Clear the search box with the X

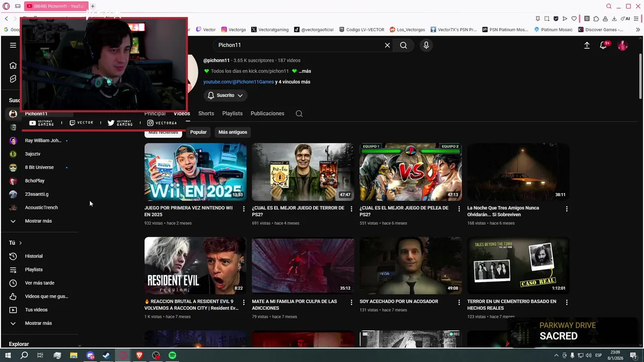click(387, 45)
